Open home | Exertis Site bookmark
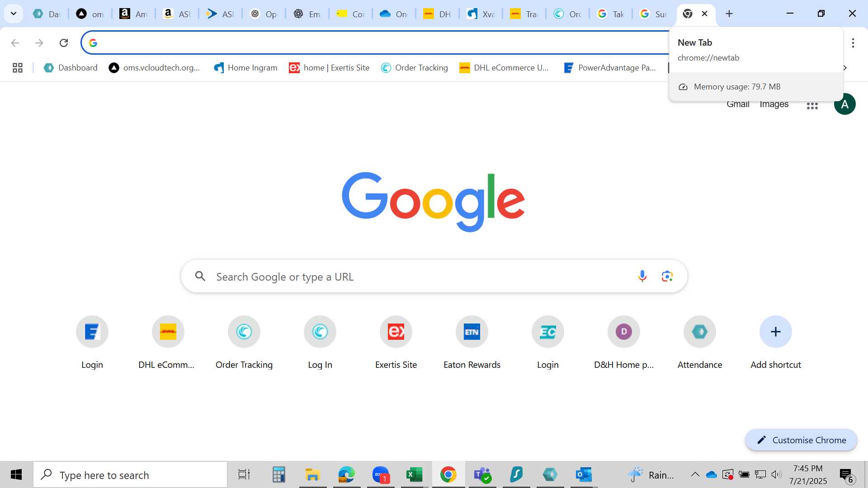 pyautogui.click(x=329, y=68)
